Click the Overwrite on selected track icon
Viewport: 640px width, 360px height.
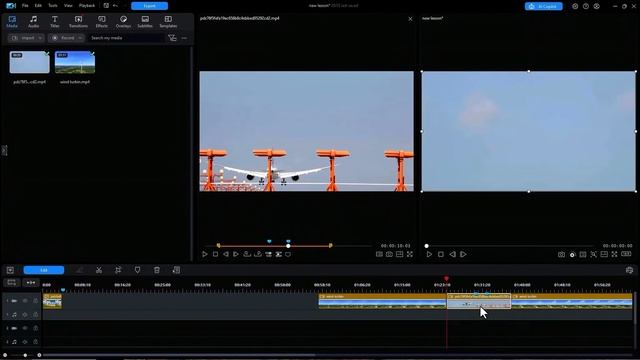click(279, 254)
